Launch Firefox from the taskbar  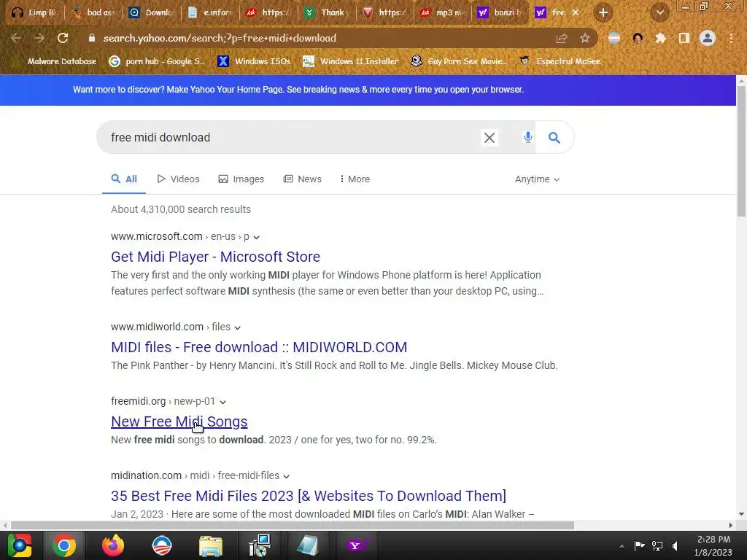(113, 545)
